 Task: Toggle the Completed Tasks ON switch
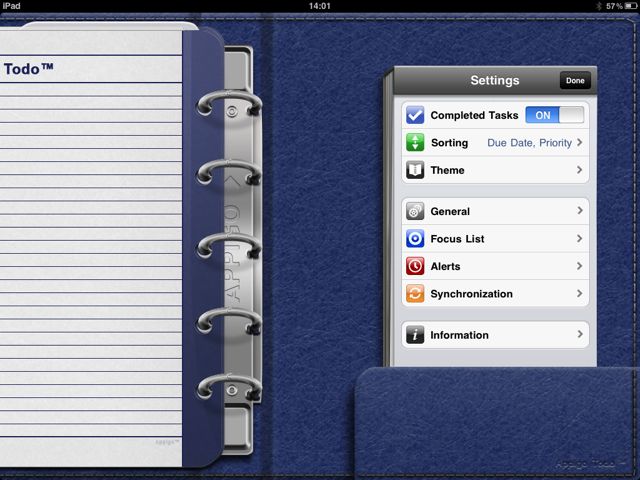pyautogui.click(x=554, y=115)
